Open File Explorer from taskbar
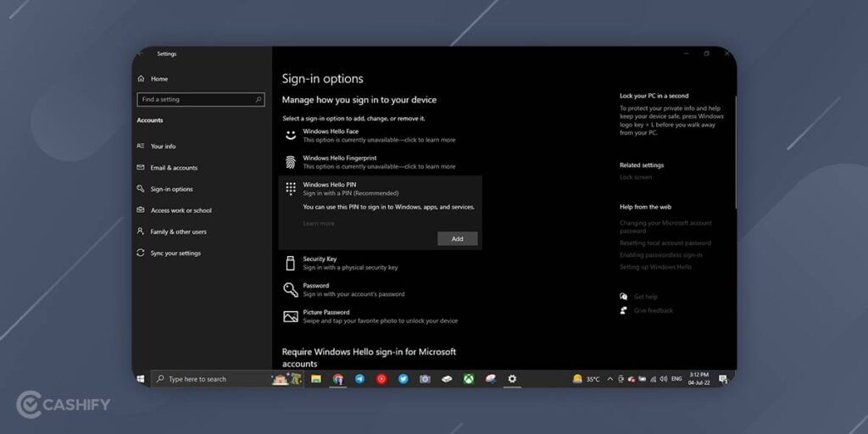The width and height of the screenshot is (868, 434). pyautogui.click(x=316, y=379)
